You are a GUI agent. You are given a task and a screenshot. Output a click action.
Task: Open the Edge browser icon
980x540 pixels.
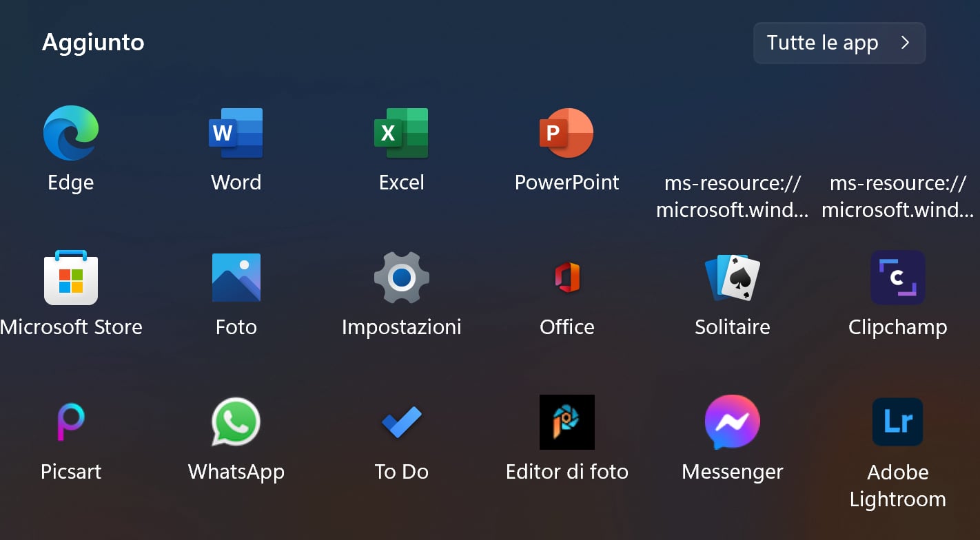click(71, 133)
